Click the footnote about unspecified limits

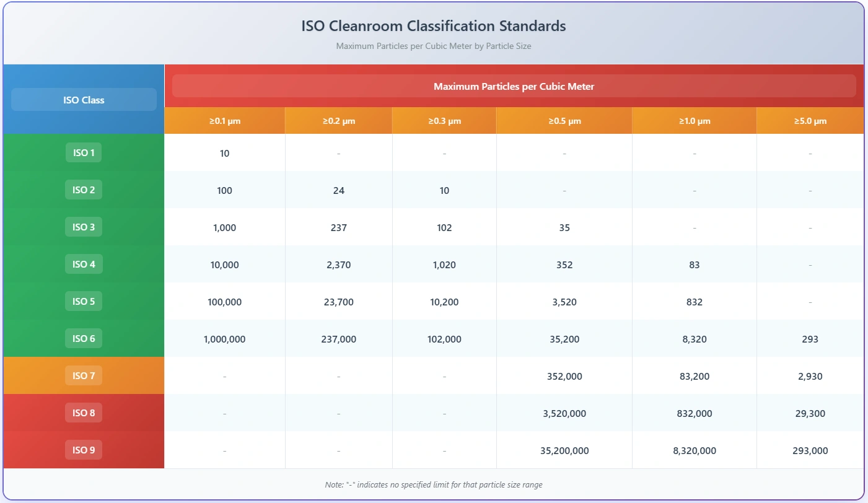[434, 484]
